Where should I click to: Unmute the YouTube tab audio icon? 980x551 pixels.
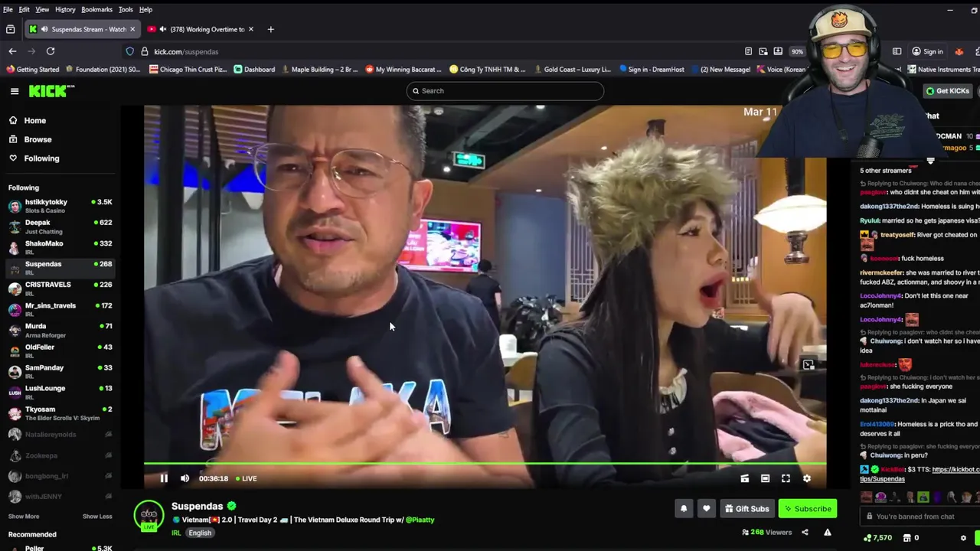point(163,29)
